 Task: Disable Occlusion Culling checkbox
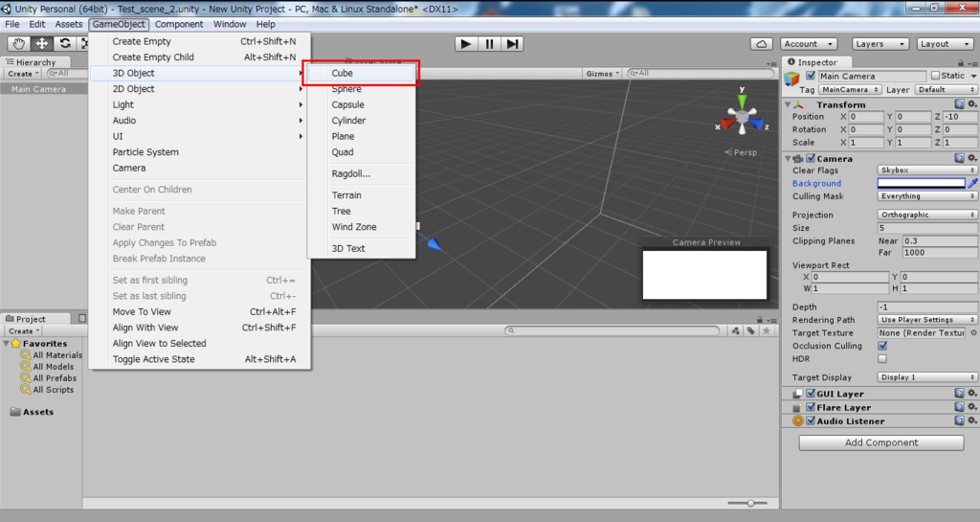tap(882, 346)
